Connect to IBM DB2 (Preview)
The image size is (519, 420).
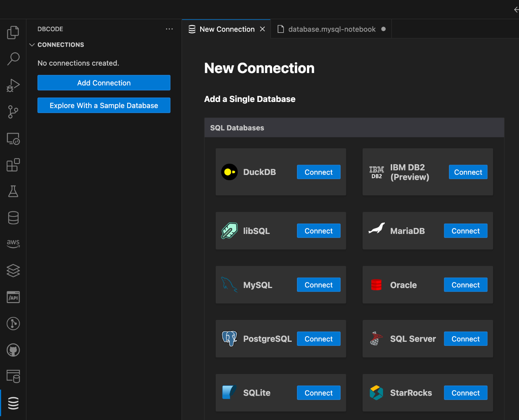pyautogui.click(x=468, y=172)
